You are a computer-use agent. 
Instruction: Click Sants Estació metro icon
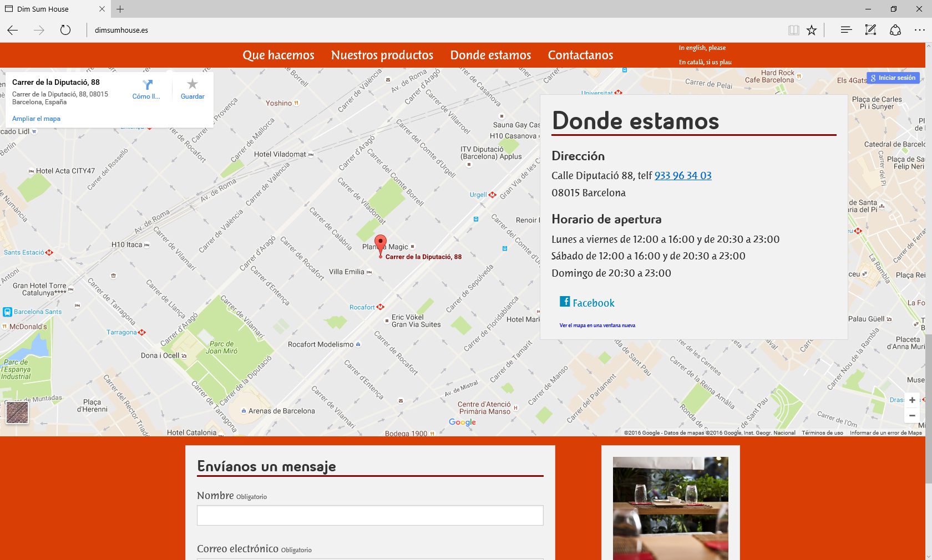click(x=49, y=252)
